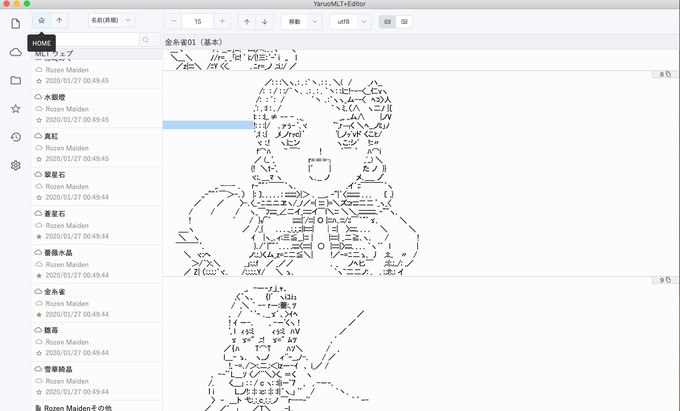Open settings gear in sidebar
Image resolution: width=680 pixels, height=411 pixels.
16,165
